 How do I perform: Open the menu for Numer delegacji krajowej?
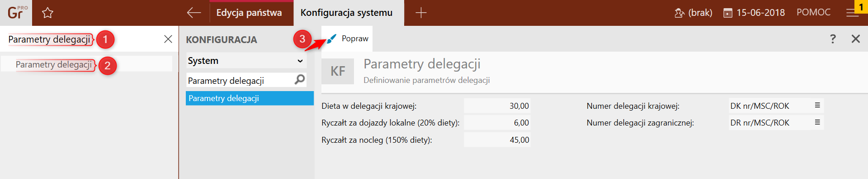click(x=817, y=105)
